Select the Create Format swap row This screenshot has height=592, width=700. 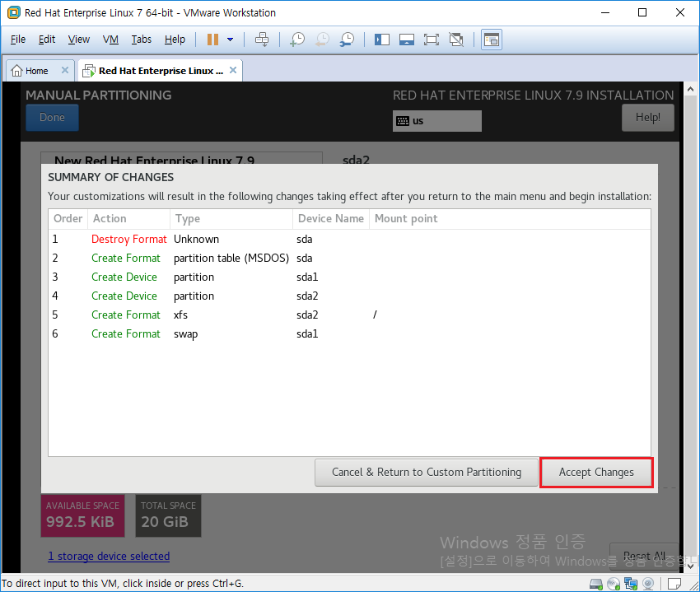[x=349, y=334]
